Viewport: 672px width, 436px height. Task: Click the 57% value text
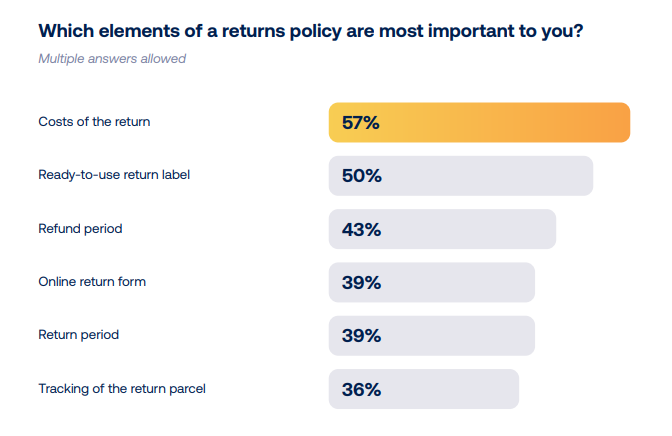click(x=361, y=123)
